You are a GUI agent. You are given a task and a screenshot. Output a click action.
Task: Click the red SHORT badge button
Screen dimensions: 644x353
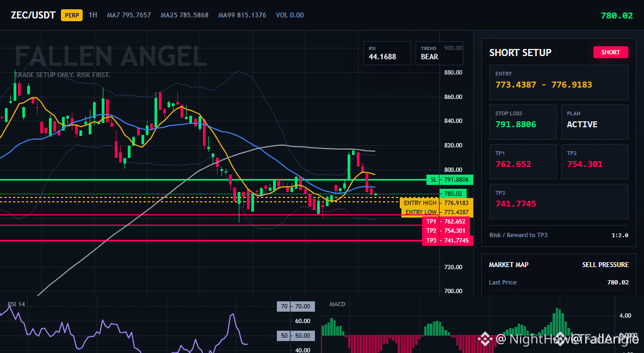[610, 52]
